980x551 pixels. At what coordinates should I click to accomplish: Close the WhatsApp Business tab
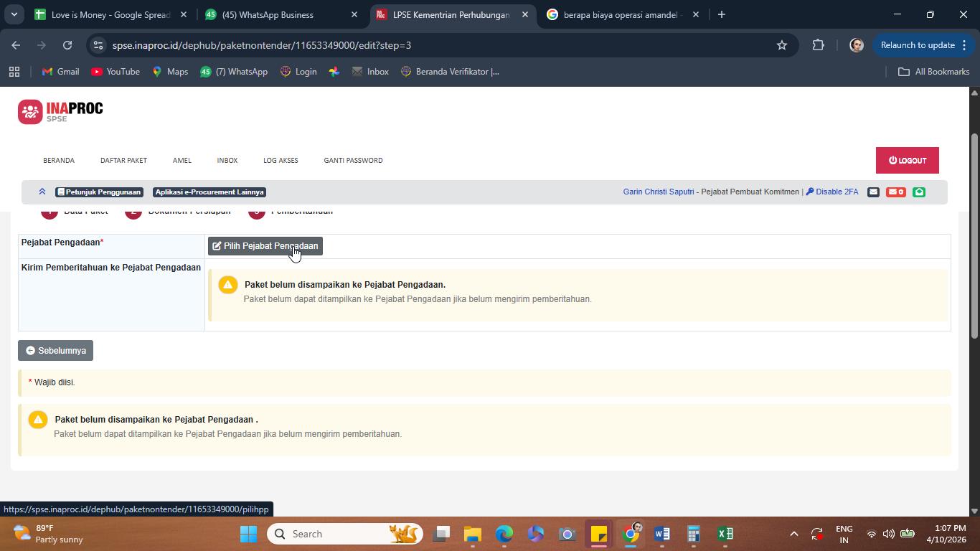point(354,14)
